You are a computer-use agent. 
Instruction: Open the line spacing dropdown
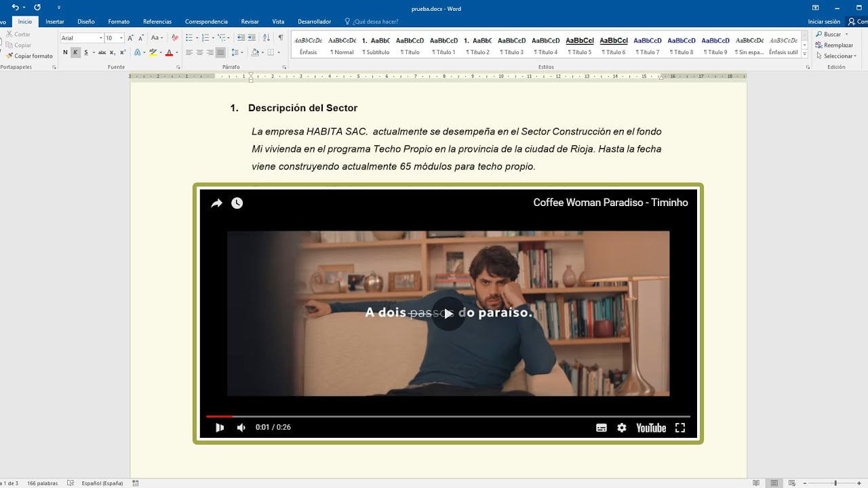click(242, 52)
